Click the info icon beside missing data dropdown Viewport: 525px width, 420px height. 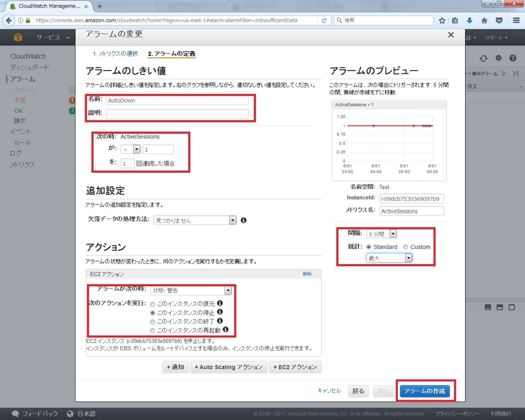click(x=244, y=220)
